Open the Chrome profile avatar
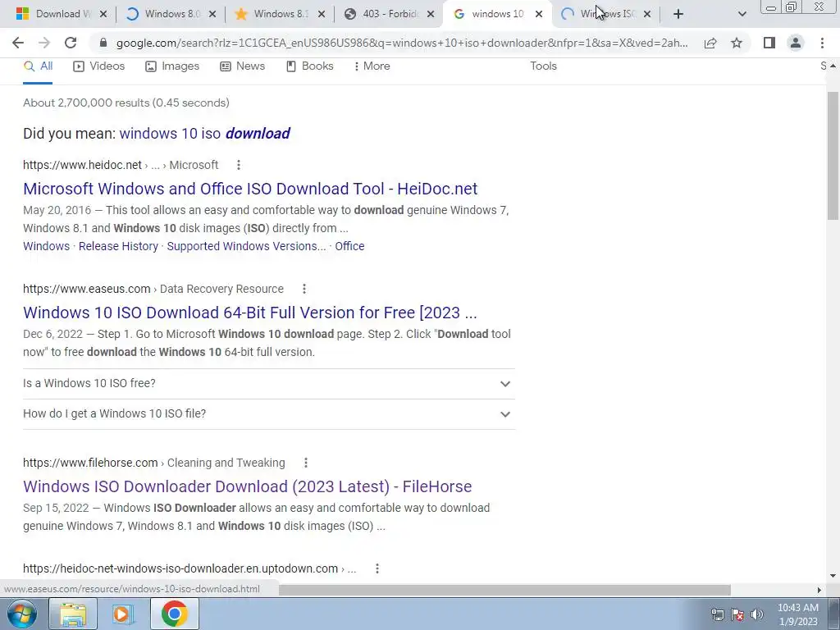The height and width of the screenshot is (630, 840). click(796, 43)
